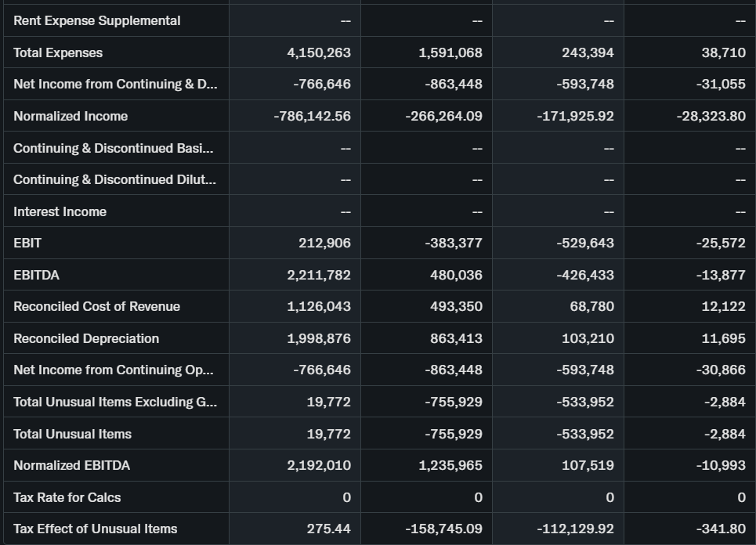Click the Rent Expense Supplemental label
The height and width of the screenshot is (545, 756).
(x=96, y=20)
